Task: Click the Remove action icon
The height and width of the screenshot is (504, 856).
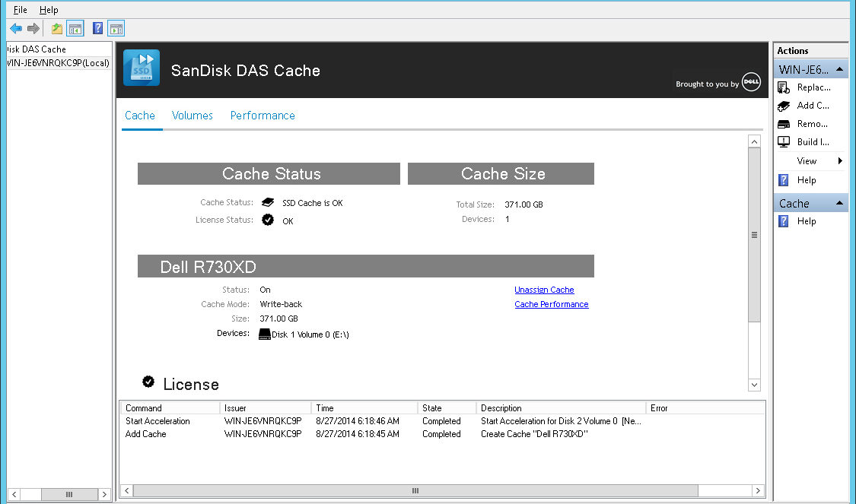Action: point(784,124)
